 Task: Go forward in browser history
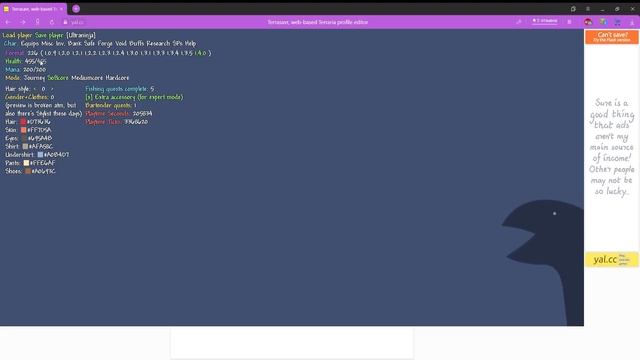23,22
